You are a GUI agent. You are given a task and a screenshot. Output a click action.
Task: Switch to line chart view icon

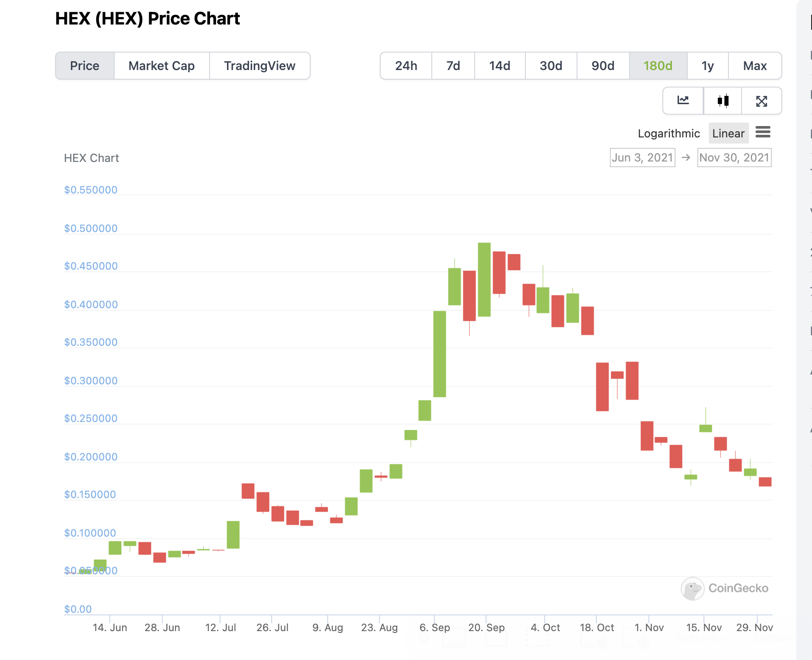(x=683, y=101)
